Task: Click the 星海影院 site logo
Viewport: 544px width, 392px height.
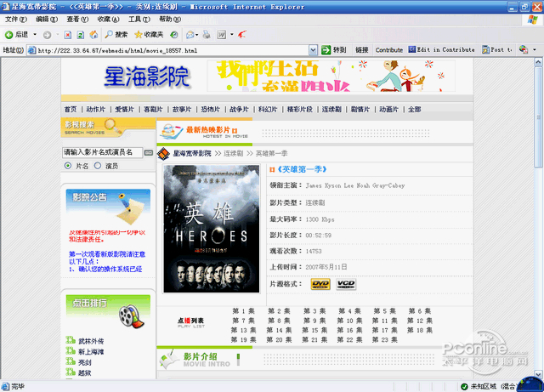Action: 147,77
